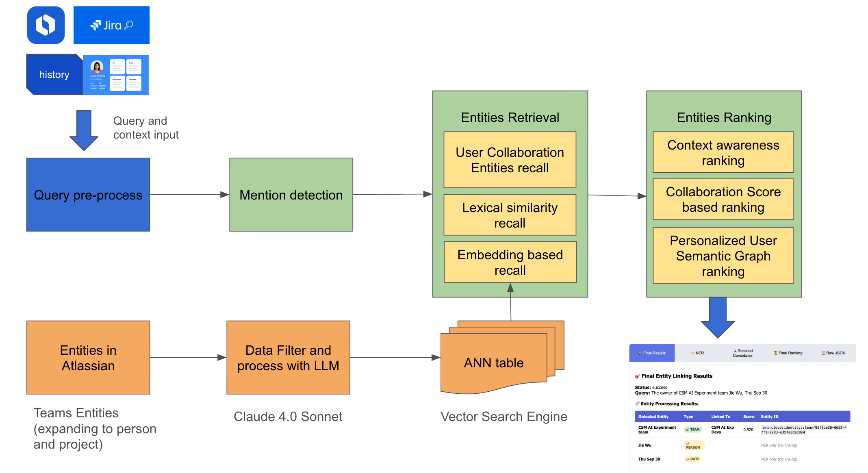
Task: Click the PERSON type badge
Action: point(693,446)
